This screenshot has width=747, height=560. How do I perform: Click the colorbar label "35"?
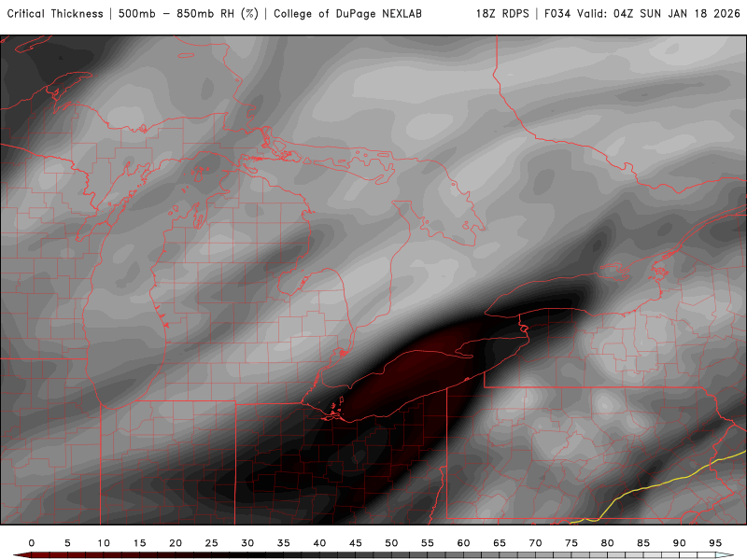tap(284, 543)
